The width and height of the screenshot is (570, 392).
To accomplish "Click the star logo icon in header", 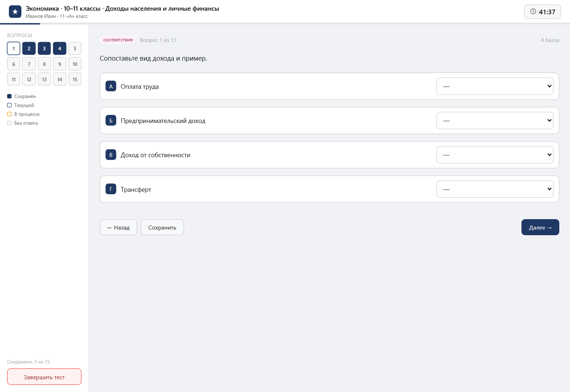I will coord(15,12).
